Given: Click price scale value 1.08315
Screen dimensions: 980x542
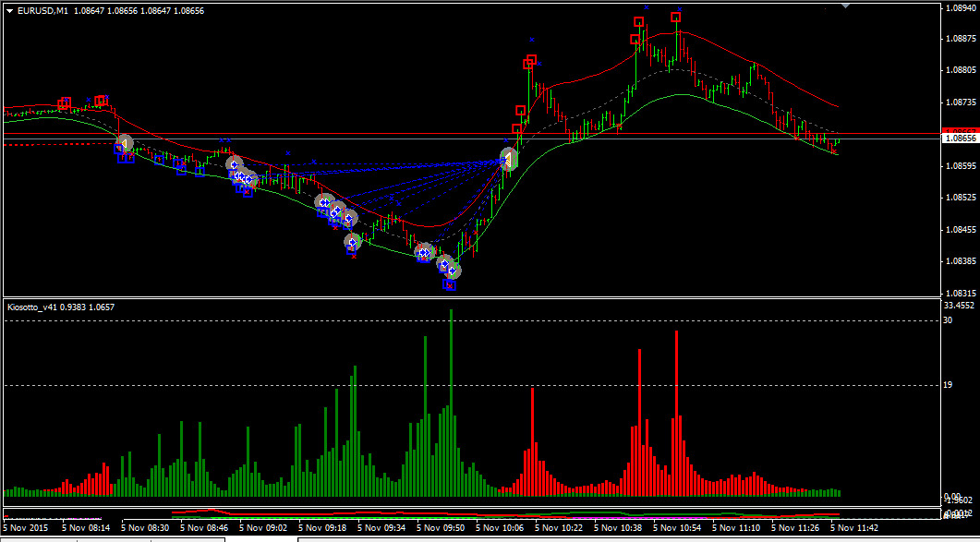Looking at the screenshot, I should tap(962, 294).
